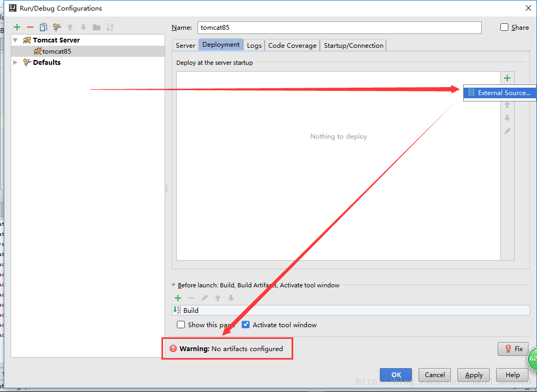Click the OK button
This screenshot has height=392, width=537.
pos(396,375)
